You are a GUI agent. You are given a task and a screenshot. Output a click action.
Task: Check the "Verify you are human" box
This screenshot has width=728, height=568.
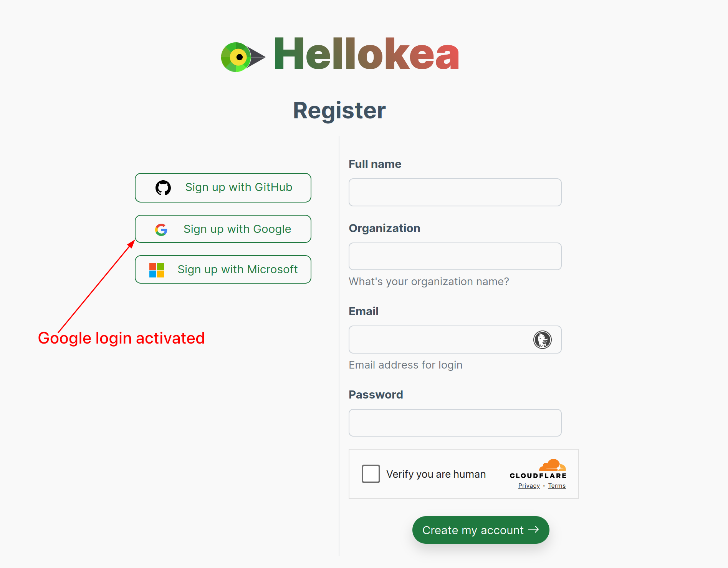371,474
